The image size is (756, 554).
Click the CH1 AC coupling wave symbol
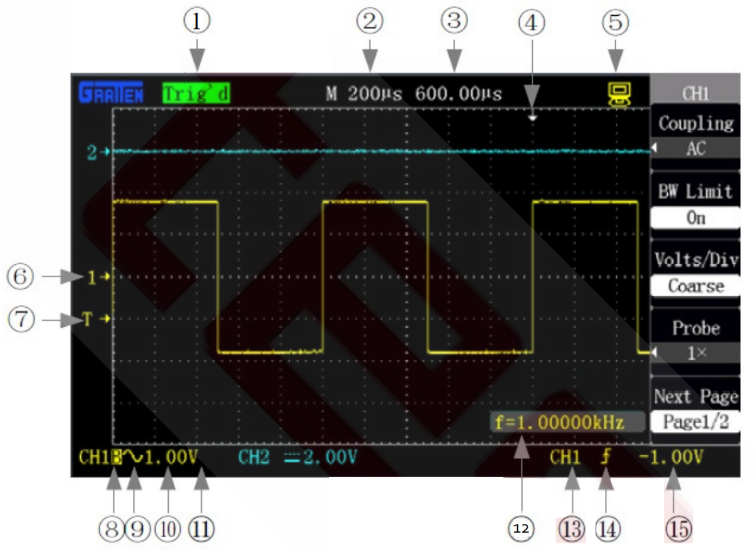(133, 457)
